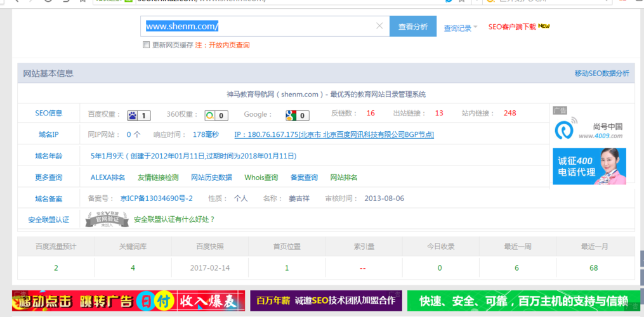644x317 pixels.
Task: Toggle the 更新网页缓存 checkbox
Action: 146,45
